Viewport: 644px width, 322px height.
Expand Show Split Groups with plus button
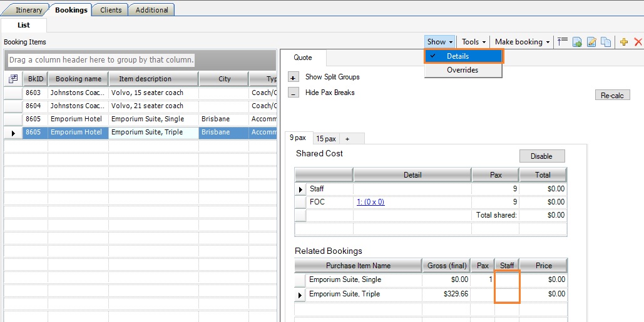(x=293, y=77)
